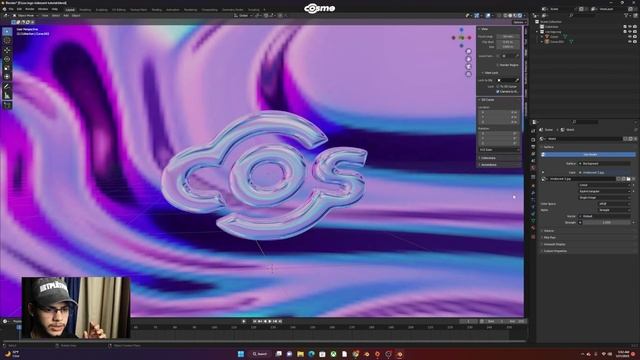640x360 pixels.
Task: Switch perspective/orthographic using the grid gizmo icon
Action: (469, 74)
